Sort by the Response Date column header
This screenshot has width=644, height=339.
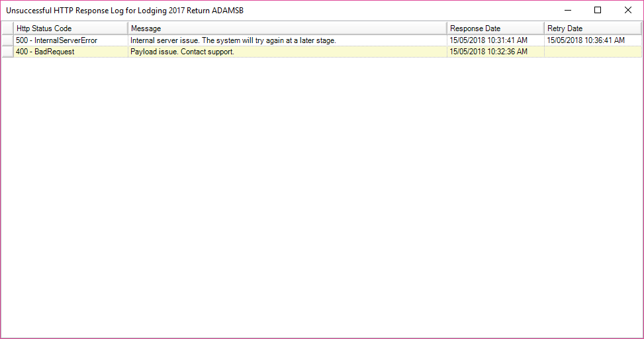pos(495,28)
